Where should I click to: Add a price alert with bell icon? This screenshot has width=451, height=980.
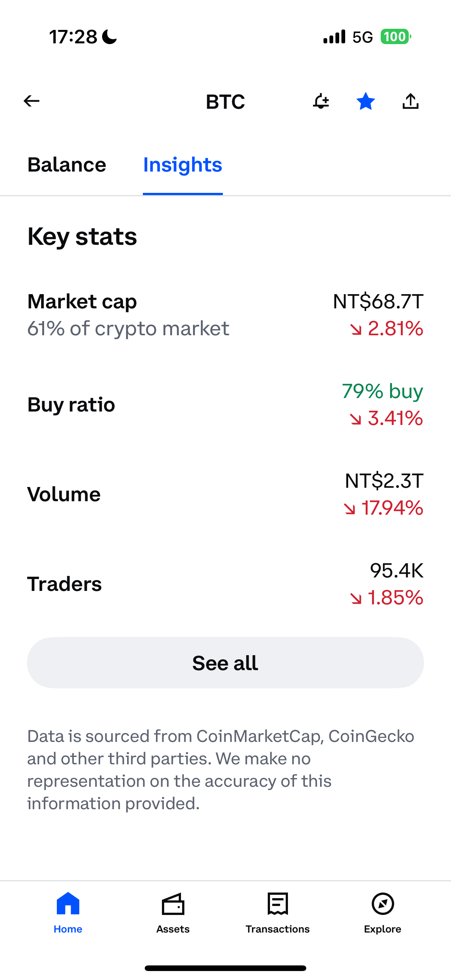(321, 101)
